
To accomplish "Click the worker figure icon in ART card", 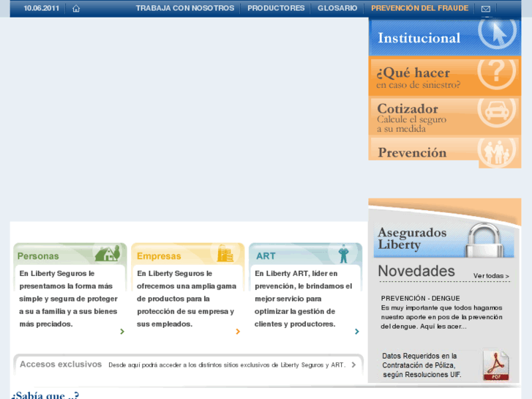I will click(343, 253).
